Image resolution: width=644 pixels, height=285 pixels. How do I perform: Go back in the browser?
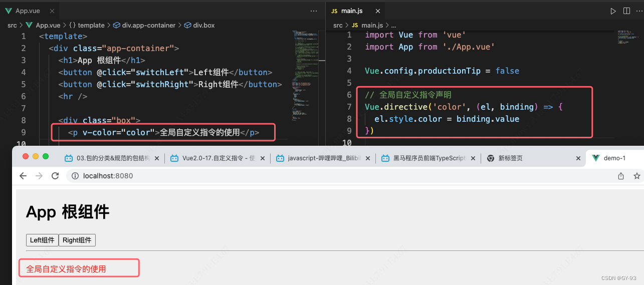pos(23,176)
